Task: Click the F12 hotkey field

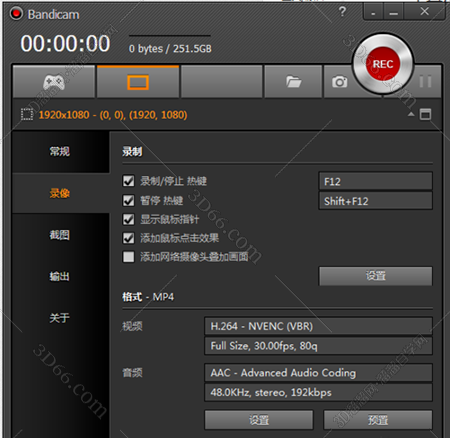Action: pos(376,181)
